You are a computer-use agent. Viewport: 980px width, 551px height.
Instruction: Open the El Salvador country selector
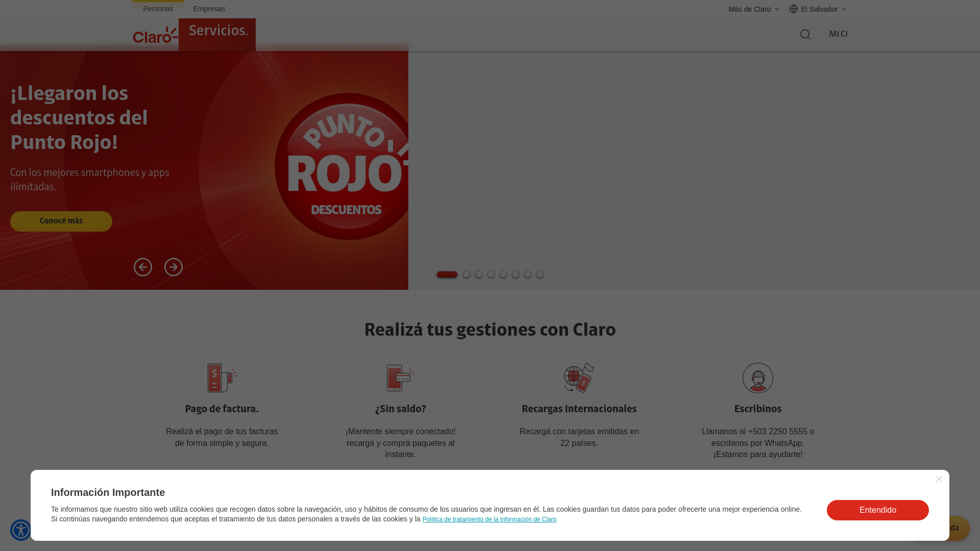(x=818, y=9)
